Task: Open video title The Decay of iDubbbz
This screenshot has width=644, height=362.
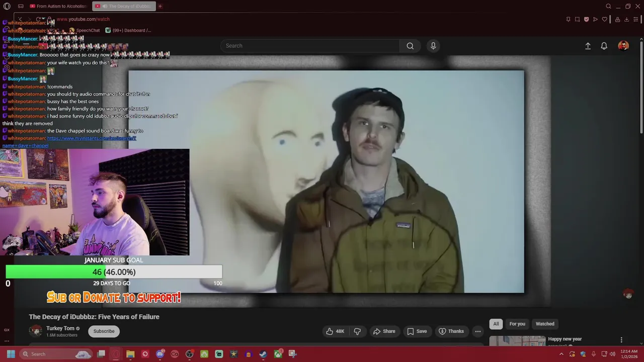Action: 94,317
